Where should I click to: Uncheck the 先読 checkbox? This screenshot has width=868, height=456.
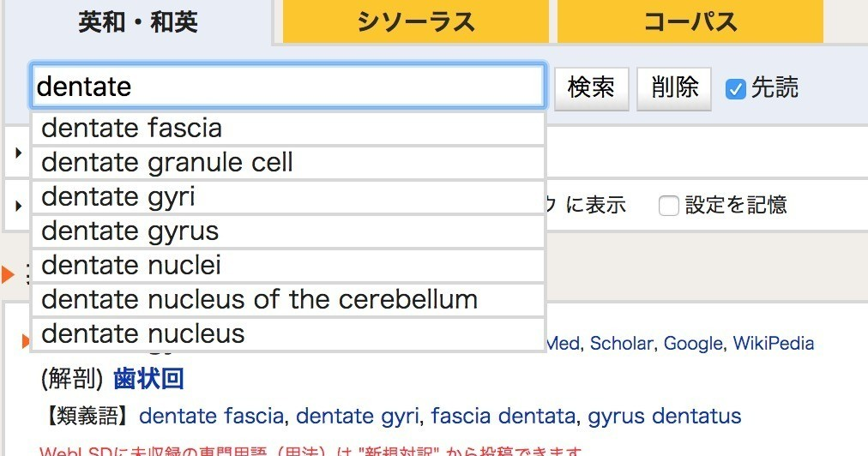coord(735,88)
